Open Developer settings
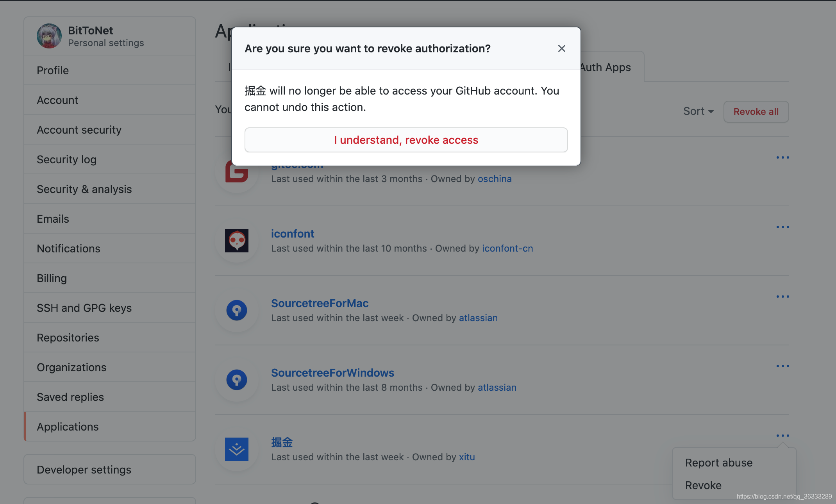 110,470
